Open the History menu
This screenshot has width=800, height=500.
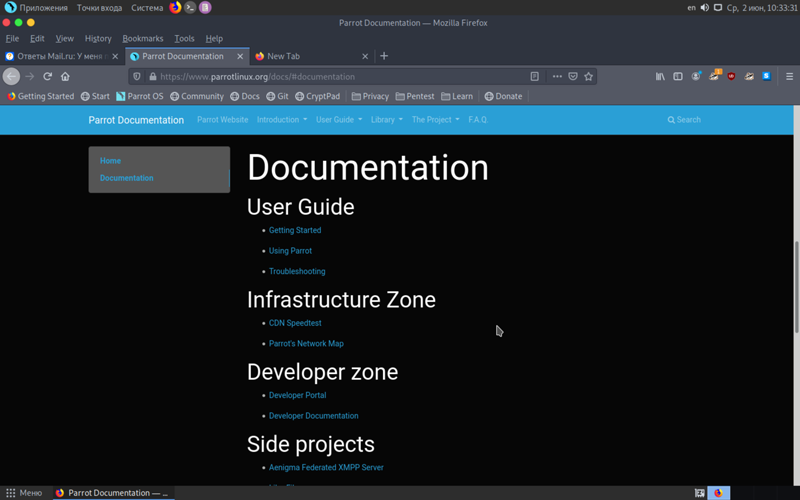pyautogui.click(x=98, y=39)
